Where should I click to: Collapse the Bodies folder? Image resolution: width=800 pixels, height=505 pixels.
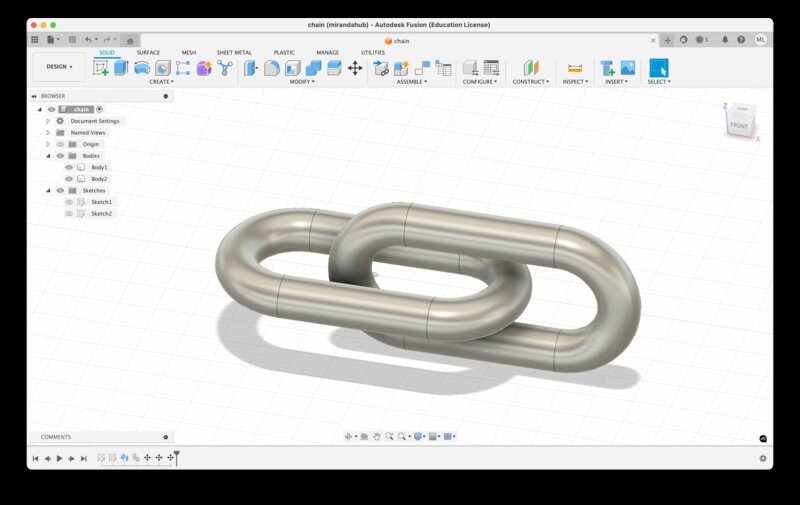tap(48, 156)
